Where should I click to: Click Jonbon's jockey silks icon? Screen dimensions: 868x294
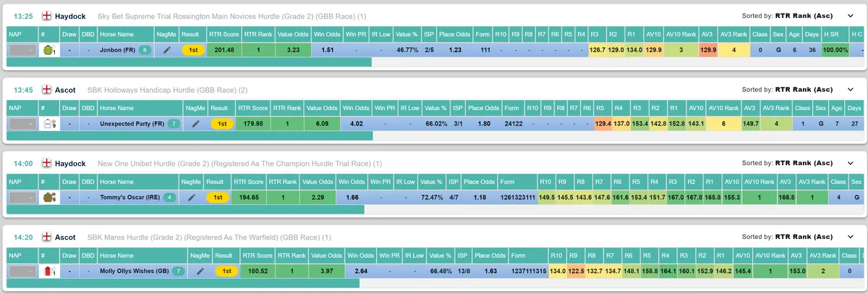point(48,50)
